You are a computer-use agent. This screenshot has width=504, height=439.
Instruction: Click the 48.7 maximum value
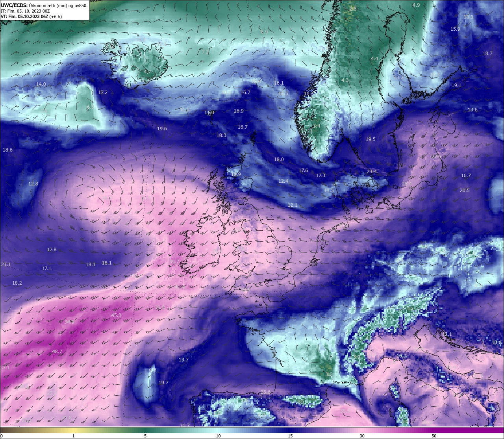pyautogui.click(x=57, y=351)
